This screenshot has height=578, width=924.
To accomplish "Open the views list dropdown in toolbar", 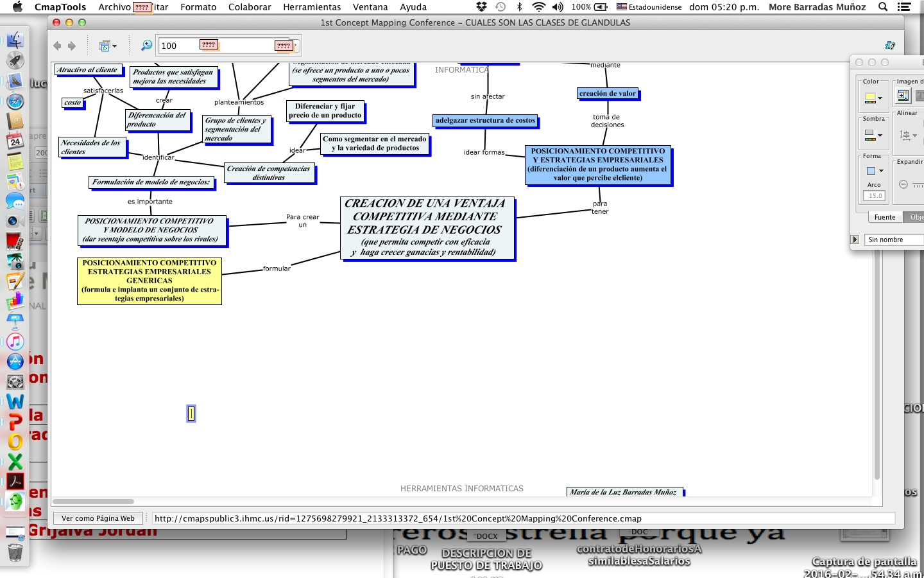I will click(x=107, y=46).
